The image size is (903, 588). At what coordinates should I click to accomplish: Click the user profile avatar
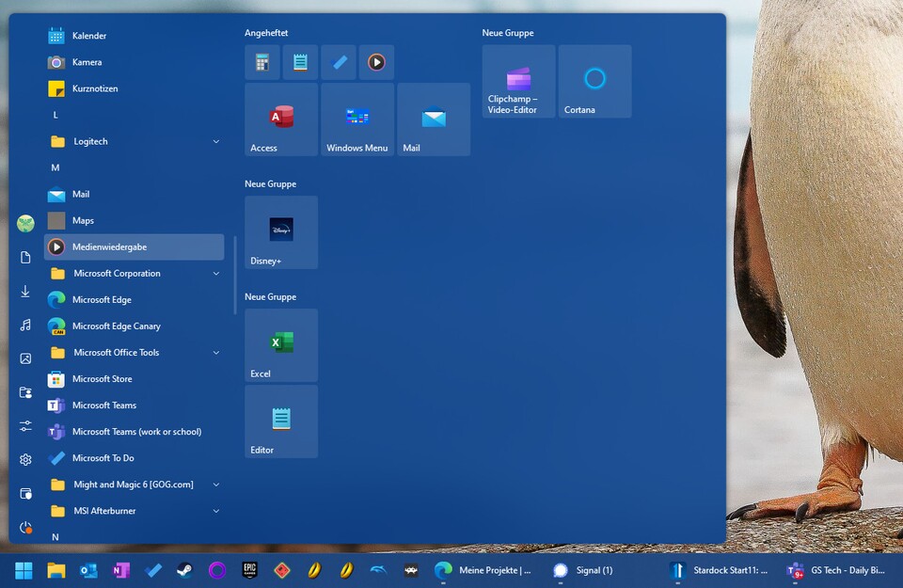coord(24,223)
